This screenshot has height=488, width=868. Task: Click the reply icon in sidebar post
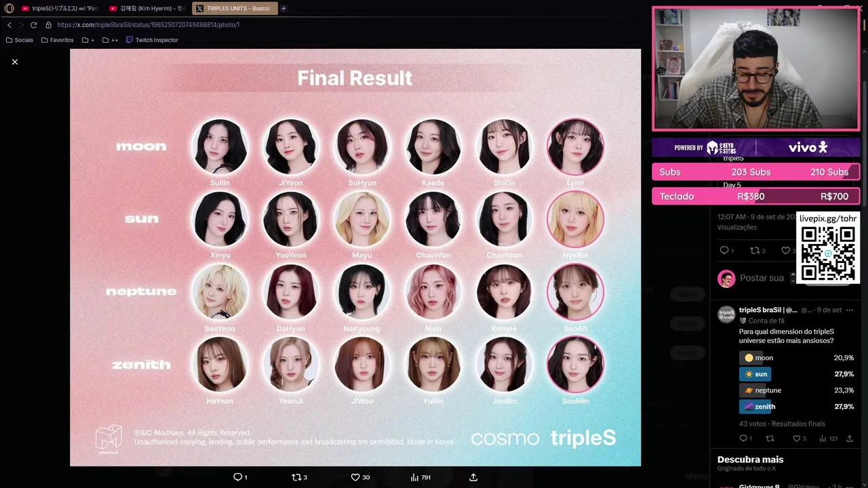point(726,250)
